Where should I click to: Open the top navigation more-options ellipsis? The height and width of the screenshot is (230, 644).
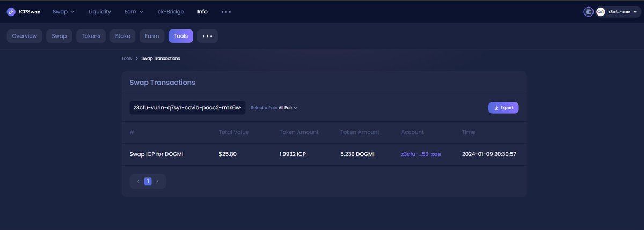coord(226,12)
